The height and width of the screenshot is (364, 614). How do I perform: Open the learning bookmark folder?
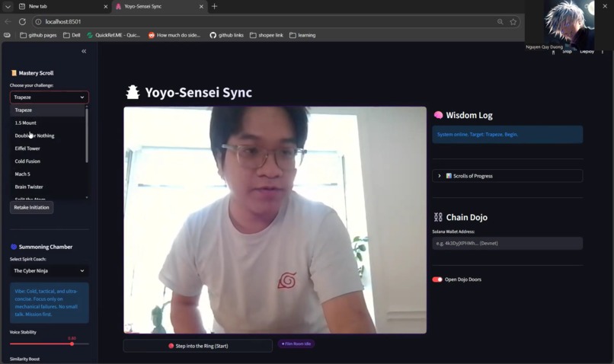point(302,35)
